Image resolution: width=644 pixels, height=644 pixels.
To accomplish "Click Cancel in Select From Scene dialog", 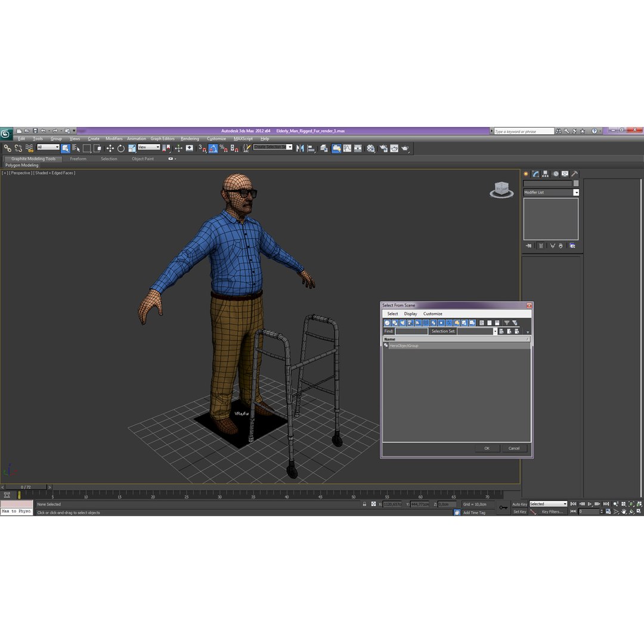I will tap(514, 448).
